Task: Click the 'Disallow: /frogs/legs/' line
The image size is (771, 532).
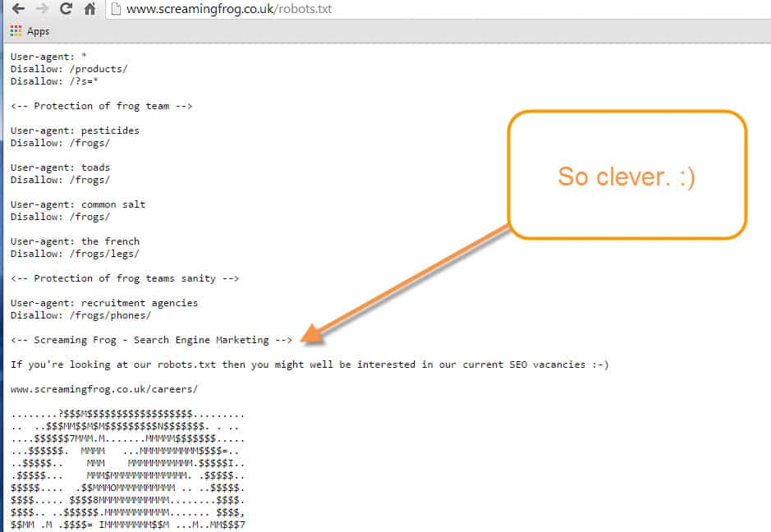Action: click(x=75, y=254)
